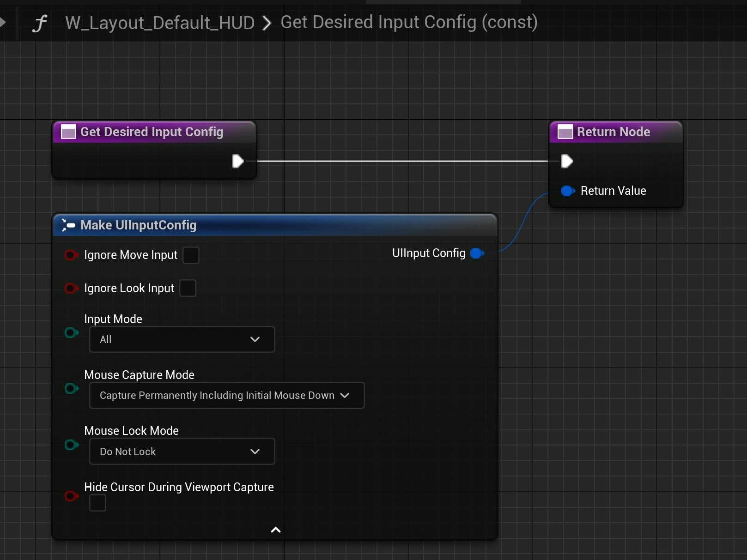Image resolution: width=747 pixels, height=560 pixels.
Task: Open the Mouse Lock Mode dropdown
Action: pyautogui.click(x=182, y=452)
